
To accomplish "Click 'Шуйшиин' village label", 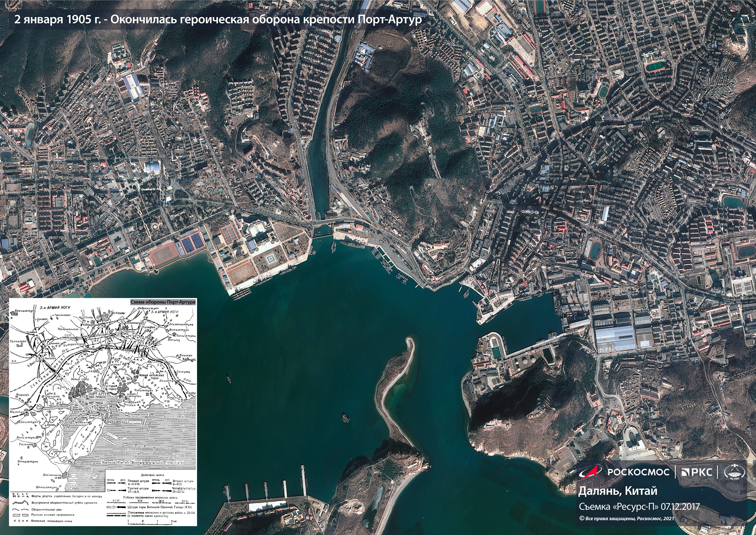I will (118, 313).
